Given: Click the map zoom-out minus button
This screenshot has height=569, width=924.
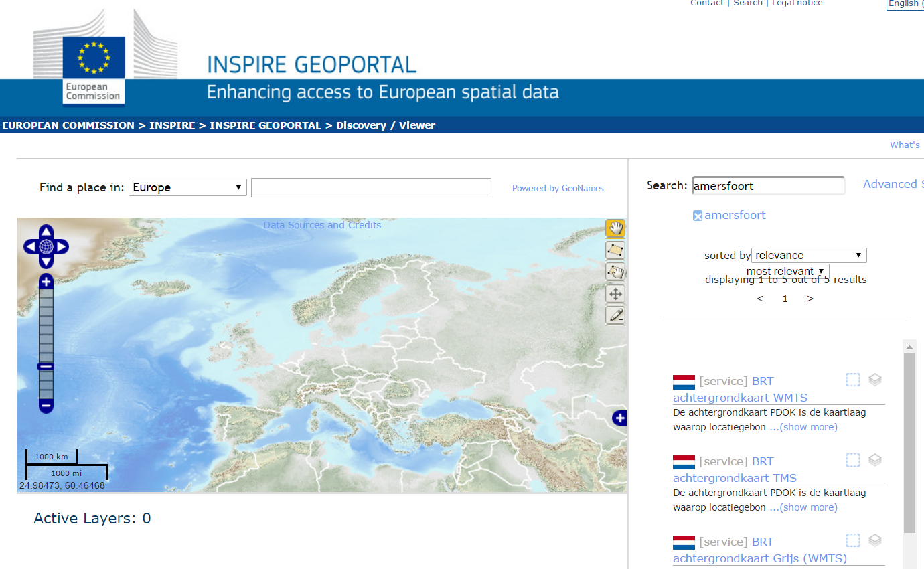Looking at the screenshot, I should 46,405.
